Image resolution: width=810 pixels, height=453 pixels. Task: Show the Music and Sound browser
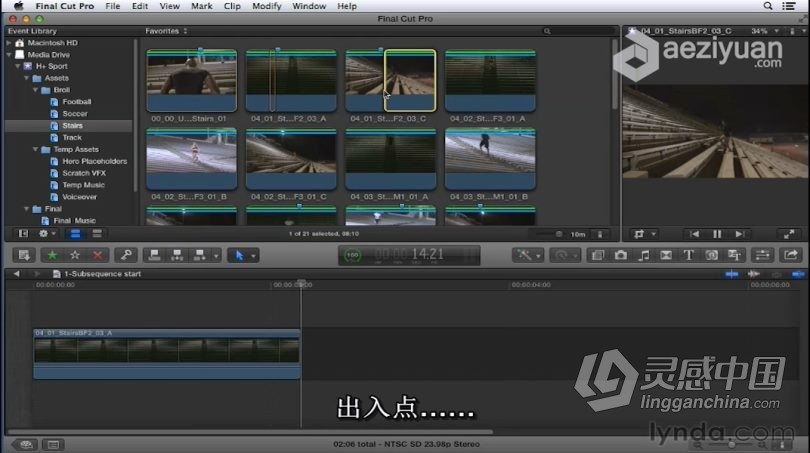643,255
